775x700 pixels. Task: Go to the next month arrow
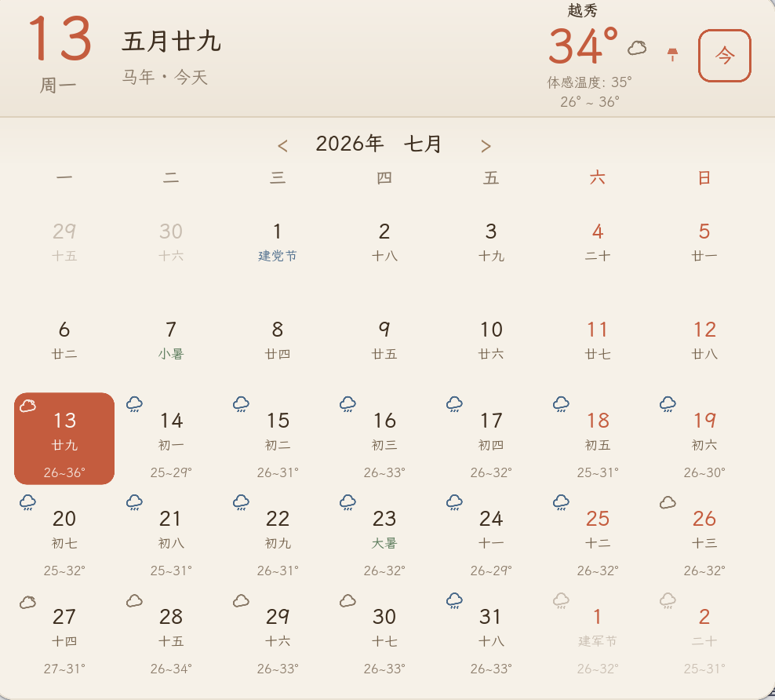point(486,146)
